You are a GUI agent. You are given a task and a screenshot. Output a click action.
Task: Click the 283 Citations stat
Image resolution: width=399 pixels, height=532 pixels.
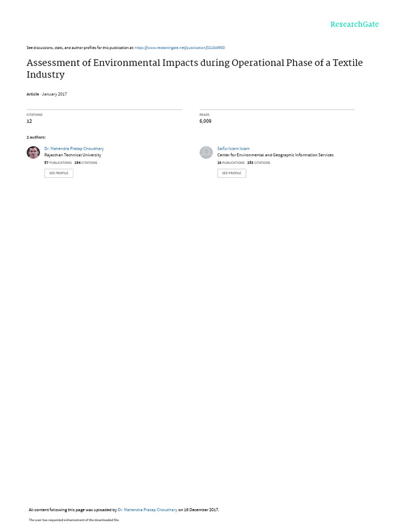point(259,163)
